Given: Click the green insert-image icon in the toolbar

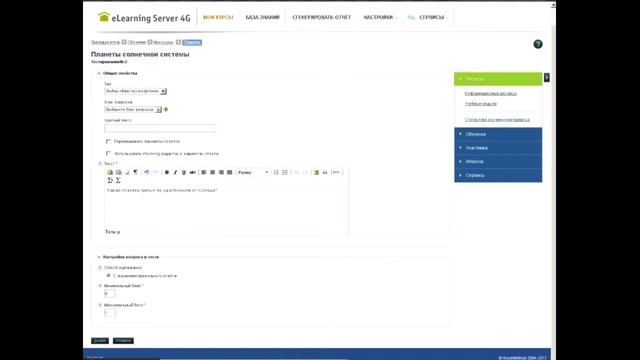Looking at the screenshot, I should pyautogui.click(x=316, y=172).
